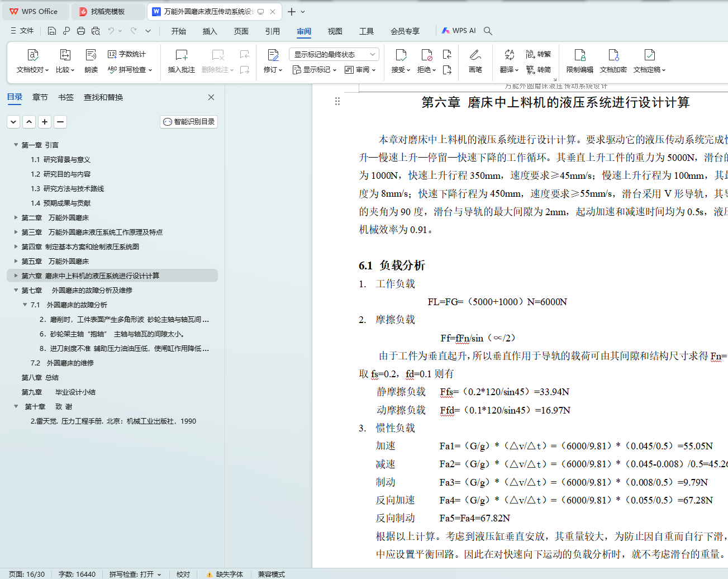Viewport: 728px width, 579px height.
Task: Switch to the 找稻壳模板 window tab
Action: (108, 11)
